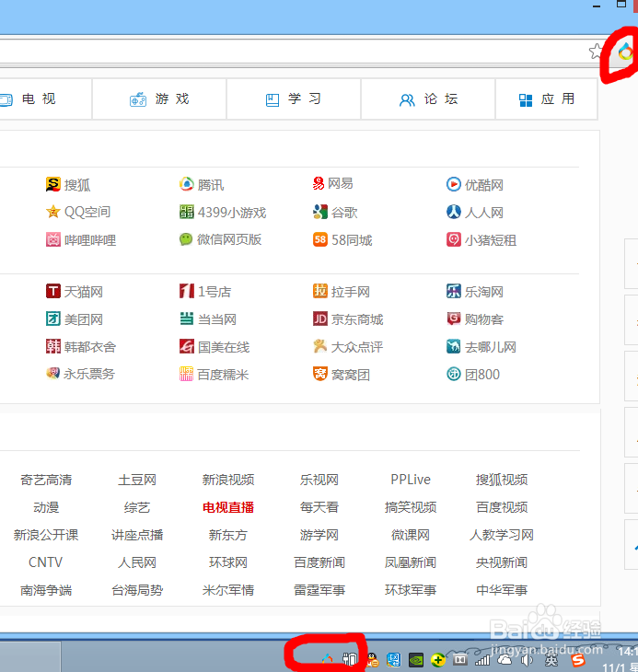Open the 人教学习网 link

[x=502, y=535]
